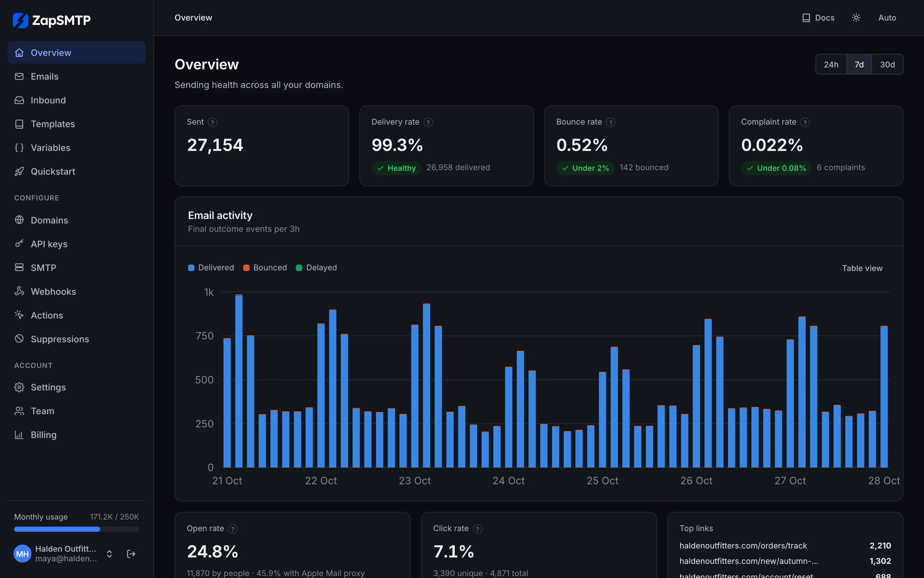Screen dimensions: 924x578
Task: Click the help icon beside Bounce rate
Action: 611,122
